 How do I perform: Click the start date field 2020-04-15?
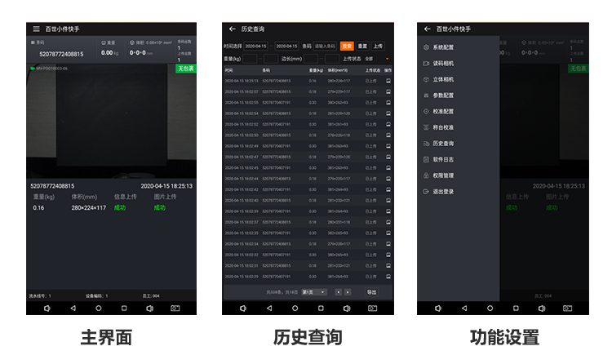(x=255, y=47)
